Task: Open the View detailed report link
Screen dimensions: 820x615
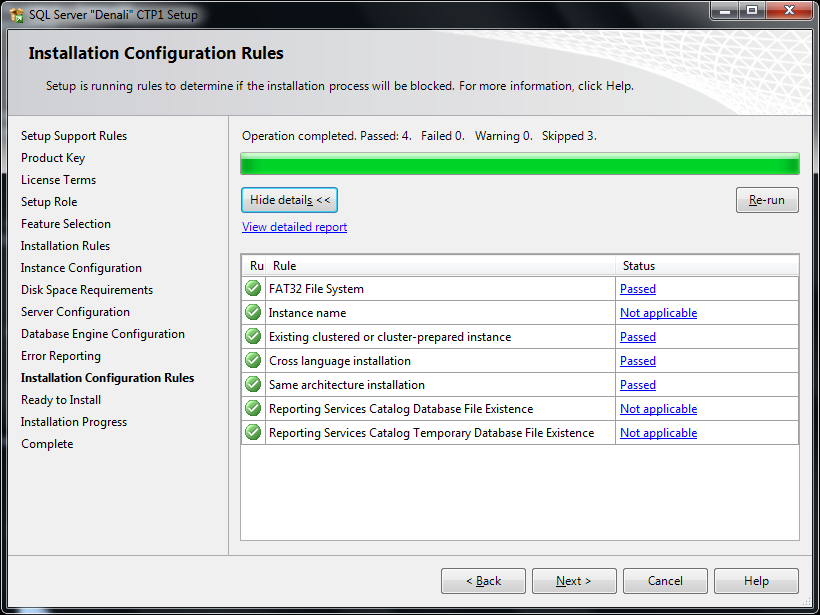Action: tap(294, 227)
